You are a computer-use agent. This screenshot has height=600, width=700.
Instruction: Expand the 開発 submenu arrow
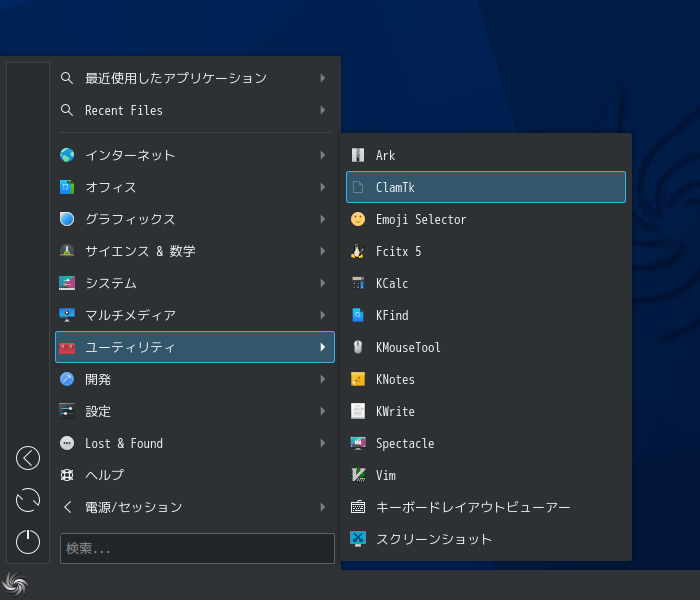tap(323, 379)
